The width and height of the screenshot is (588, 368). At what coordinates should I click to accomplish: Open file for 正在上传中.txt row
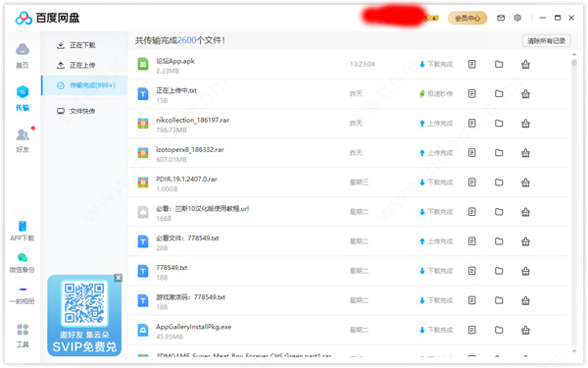point(472,93)
